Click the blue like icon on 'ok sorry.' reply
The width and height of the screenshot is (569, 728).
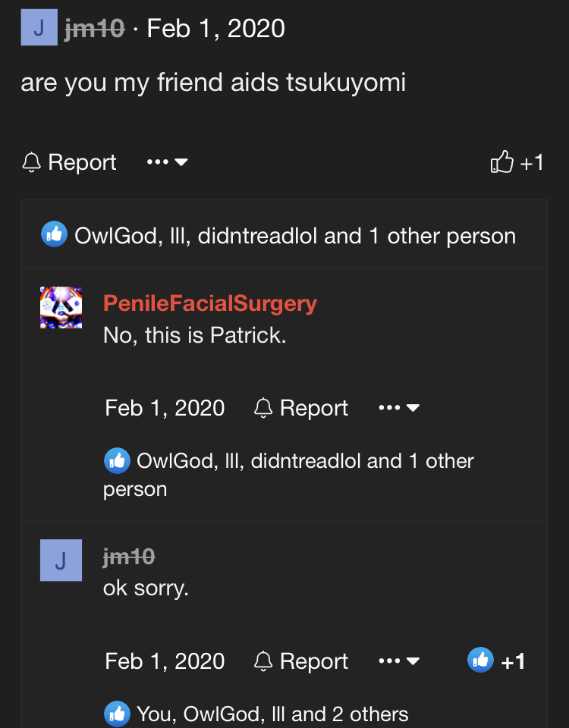pos(480,661)
